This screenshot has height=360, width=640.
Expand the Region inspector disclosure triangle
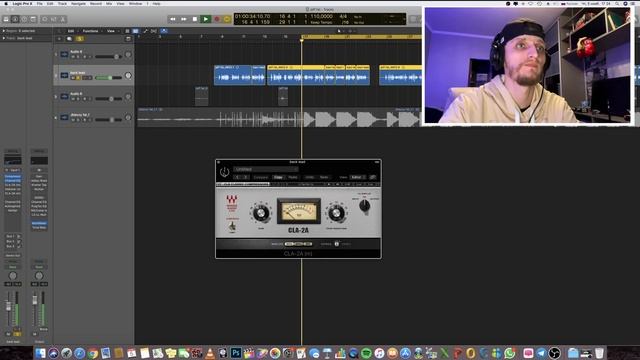click(4, 31)
